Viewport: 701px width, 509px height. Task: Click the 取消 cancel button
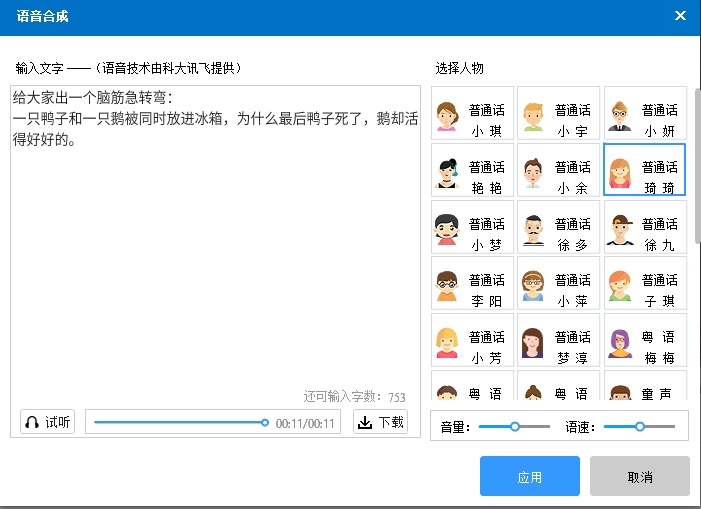(x=640, y=476)
